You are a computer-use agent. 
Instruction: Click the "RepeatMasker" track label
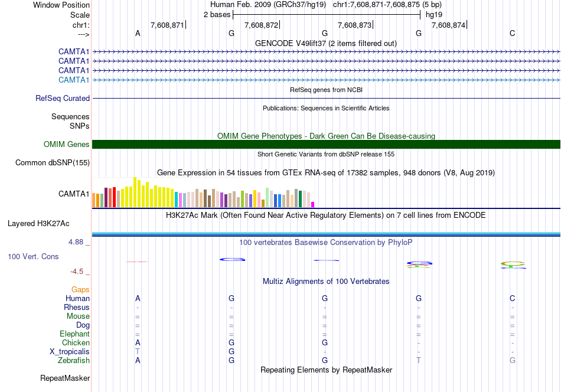point(65,378)
